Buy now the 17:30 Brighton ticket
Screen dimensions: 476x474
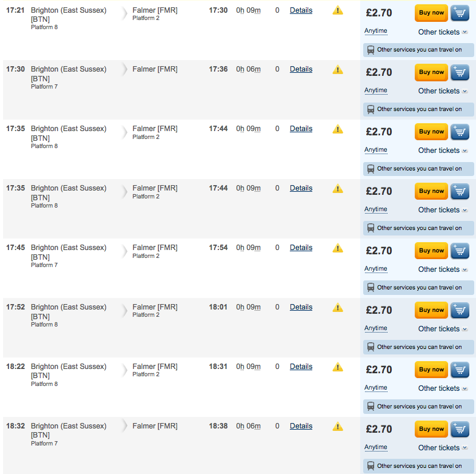pyautogui.click(x=431, y=72)
